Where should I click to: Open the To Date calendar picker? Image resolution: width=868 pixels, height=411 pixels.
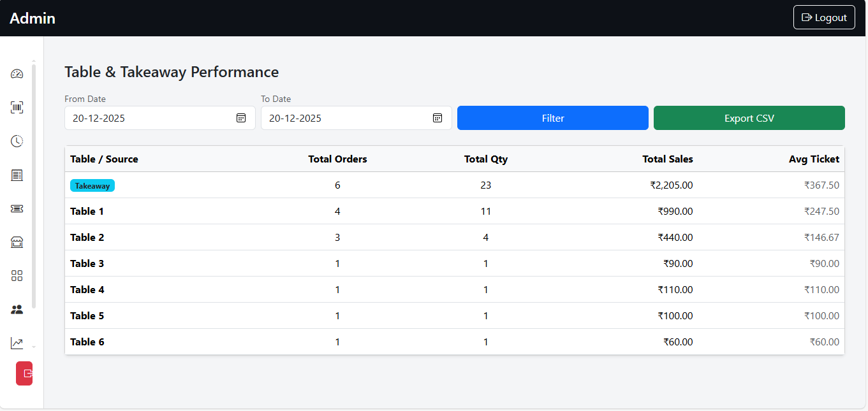click(x=437, y=118)
